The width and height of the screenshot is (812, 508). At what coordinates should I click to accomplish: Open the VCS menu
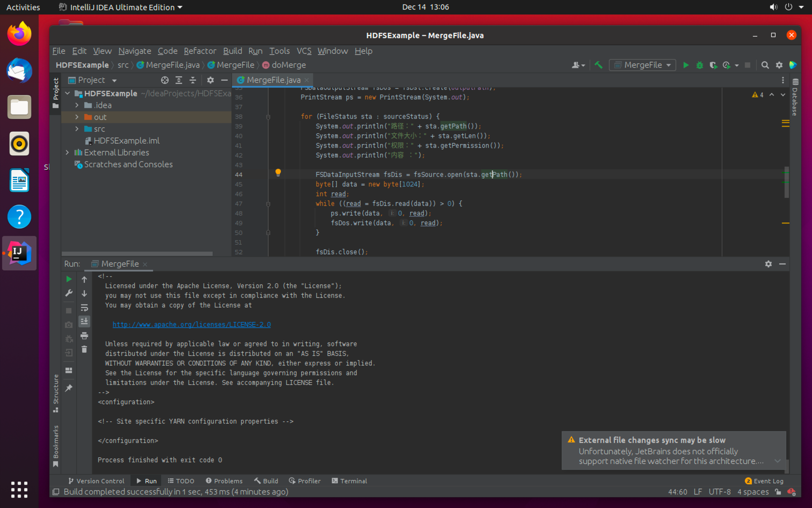pyautogui.click(x=304, y=51)
